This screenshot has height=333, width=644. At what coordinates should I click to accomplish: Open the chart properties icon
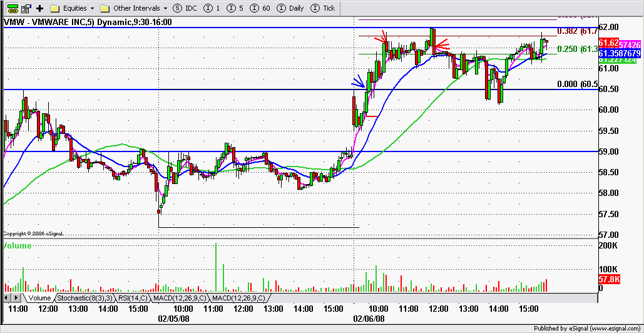tap(27, 8)
